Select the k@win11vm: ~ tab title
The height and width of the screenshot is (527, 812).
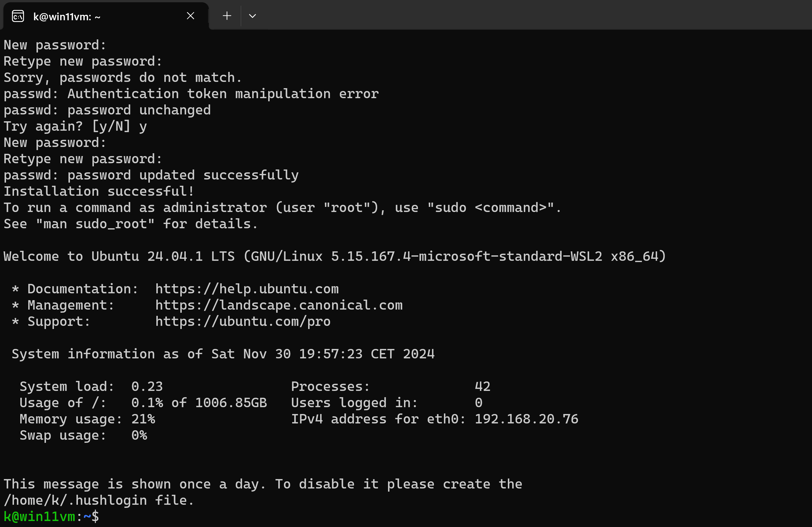67,17
